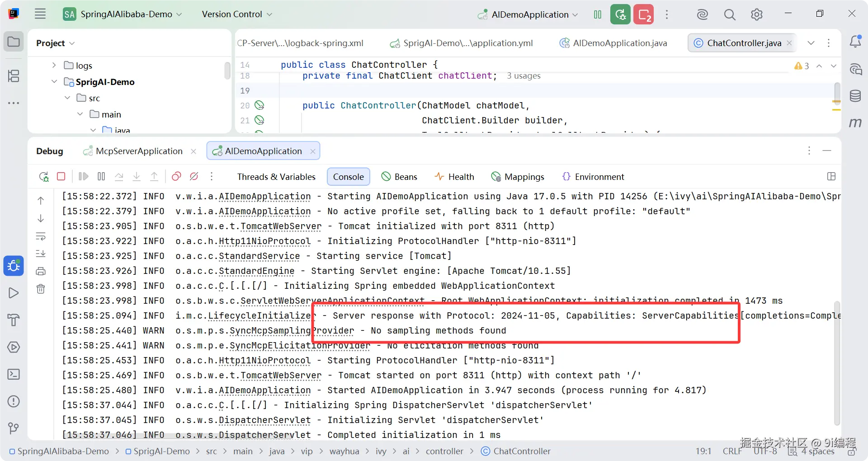868x461 pixels.
Task: Open the Health tab
Action: pos(454,177)
